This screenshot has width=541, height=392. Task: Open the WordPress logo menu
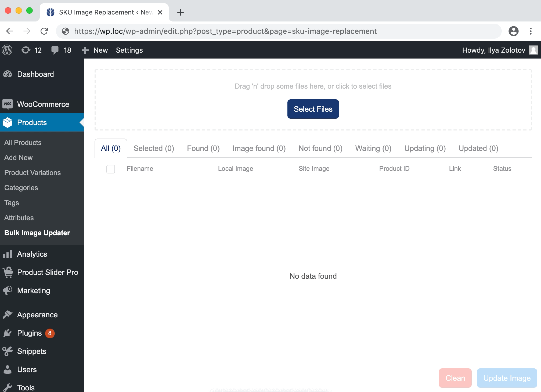[7, 50]
